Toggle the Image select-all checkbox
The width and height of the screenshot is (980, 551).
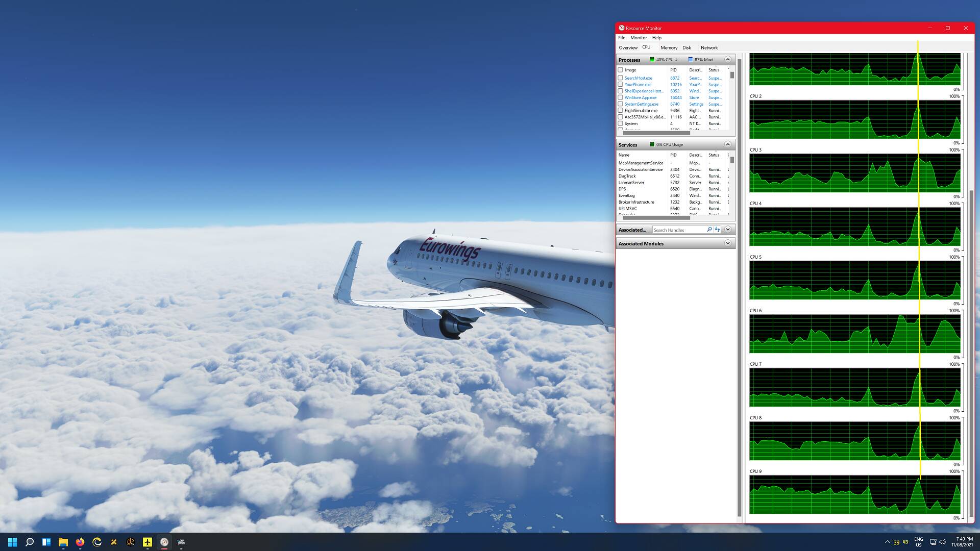pyautogui.click(x=620, y=70)
